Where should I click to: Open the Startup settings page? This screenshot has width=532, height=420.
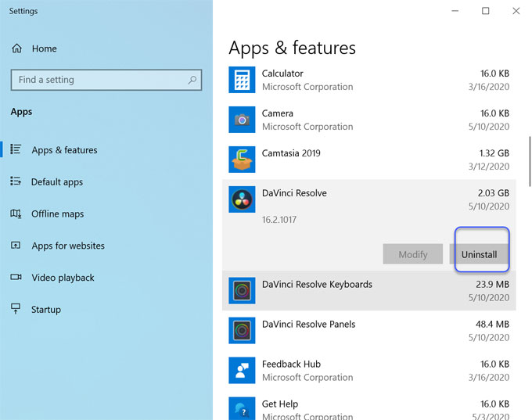click(46, 310)
